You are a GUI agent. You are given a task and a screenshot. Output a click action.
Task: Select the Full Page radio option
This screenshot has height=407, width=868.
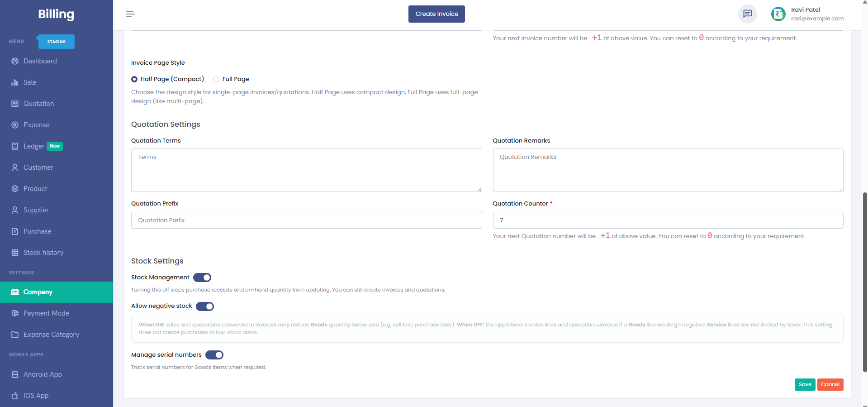click(x=216, y=79)
